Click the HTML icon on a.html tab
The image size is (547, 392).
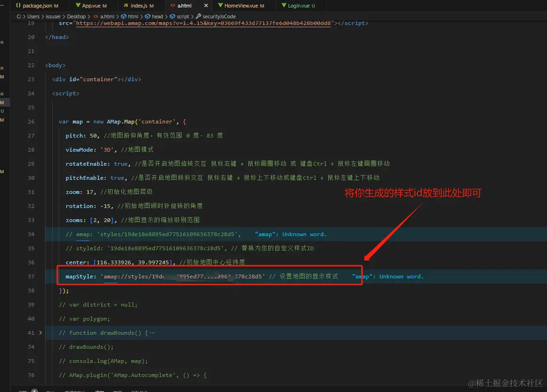[x=173, y=5]
